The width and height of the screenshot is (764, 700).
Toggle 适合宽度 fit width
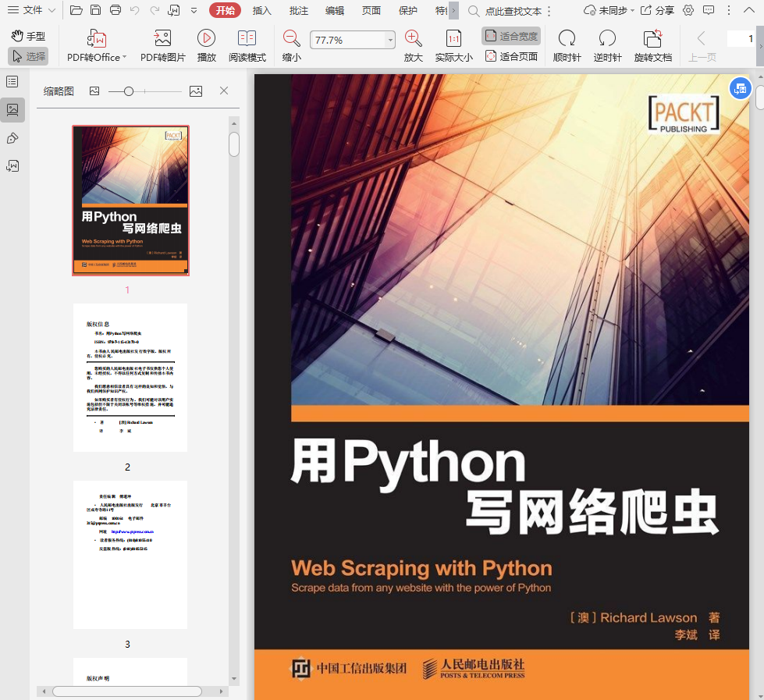tap(511, 36)
